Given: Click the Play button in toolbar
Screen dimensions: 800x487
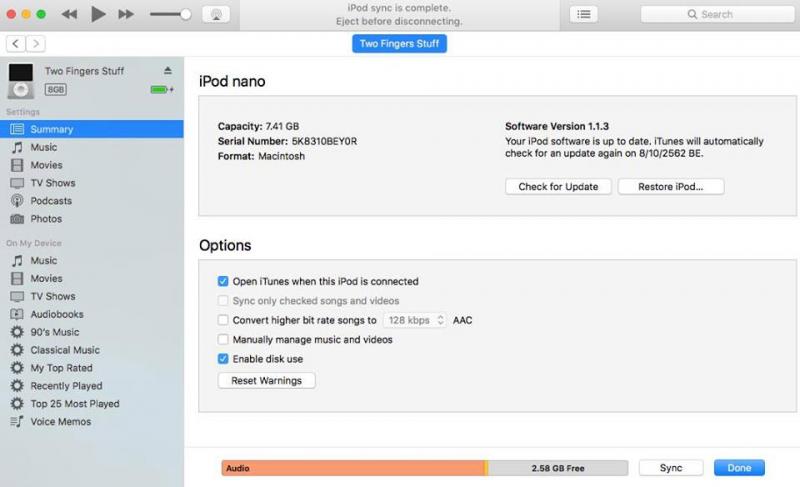Looking at the screenshot, I should pyautogui.click(x=98, y=14).
